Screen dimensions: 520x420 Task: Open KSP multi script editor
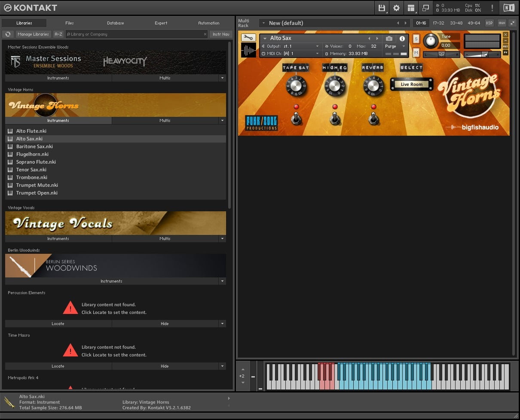click(489, 23)
